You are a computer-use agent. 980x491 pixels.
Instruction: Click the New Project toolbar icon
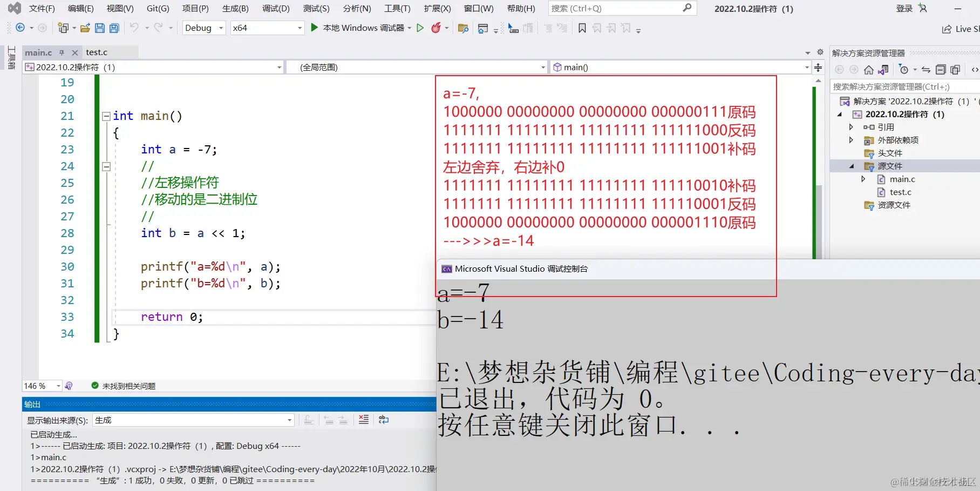tap(63, 28)
